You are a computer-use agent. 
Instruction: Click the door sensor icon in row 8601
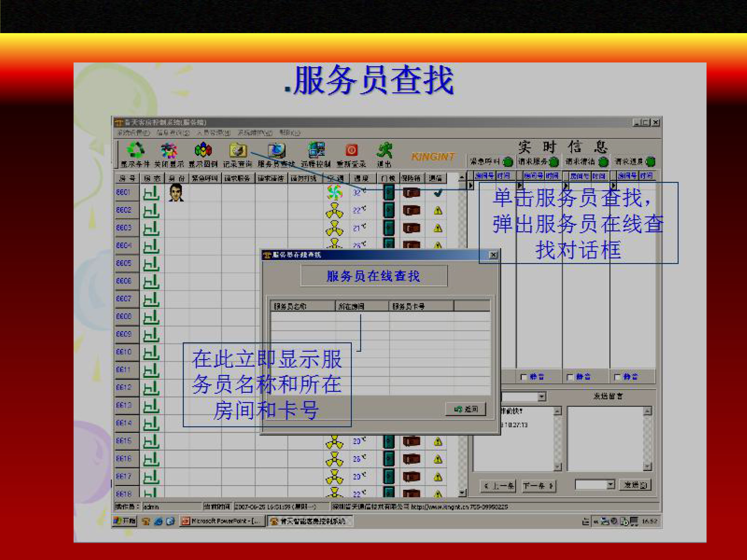coord(389,193)
